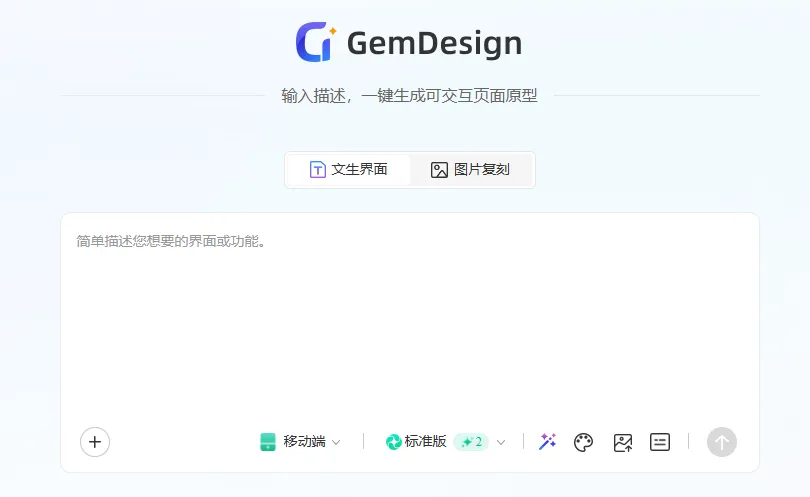Switch to the 图片复刻 tab
The height and width of the screenshot is (497, 810).
pos(471,170)
